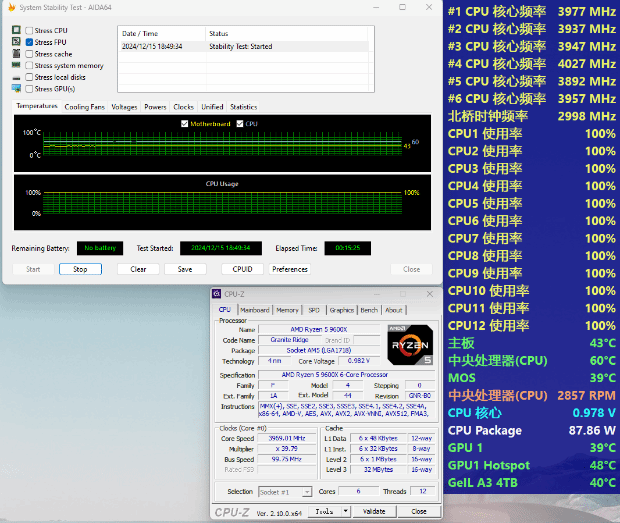The height and width of the screenshot is (523, 620).
Task: Select the Bench tab in CPU-Z
Action: [369, 310]
